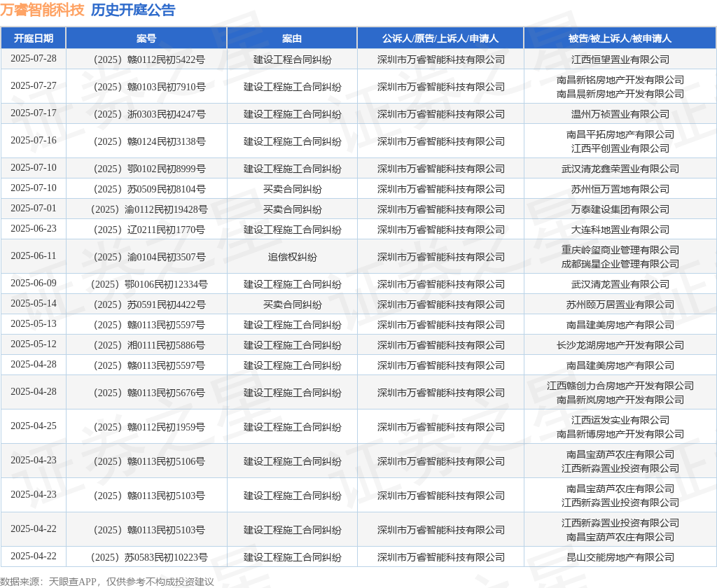Click date cell 2025-05-13
This screenshot has height=588, width=717.
coord(34,323)
